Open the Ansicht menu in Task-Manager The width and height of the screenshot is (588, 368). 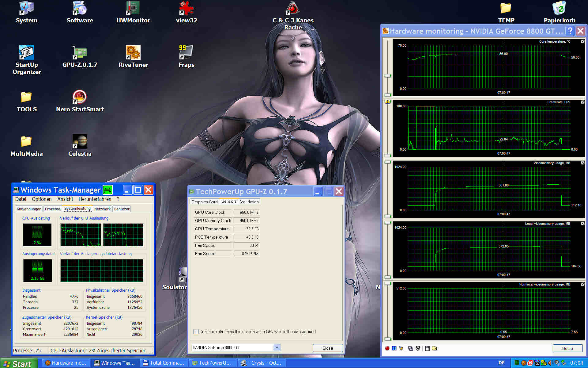[x=65, y=199]
